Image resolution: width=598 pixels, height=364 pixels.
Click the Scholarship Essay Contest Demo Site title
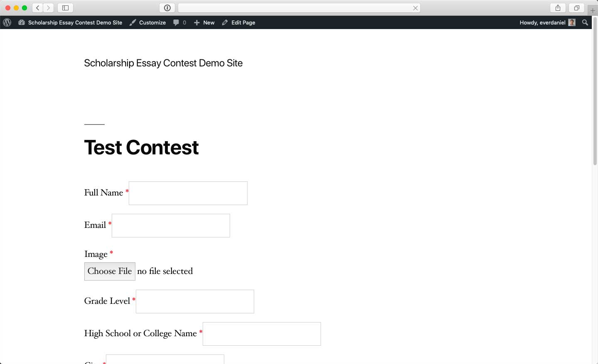(x=163, y=63)
